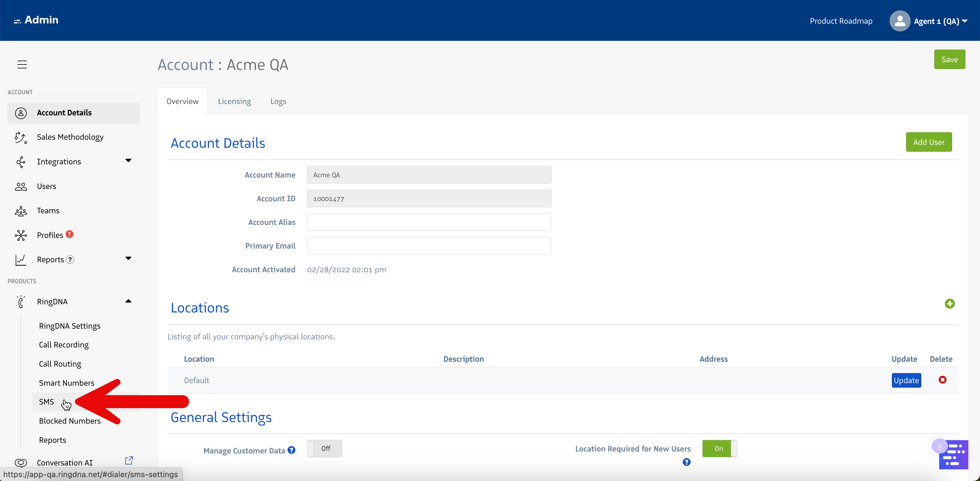Click into the Account Alias field
980x481 pixels.
click(429, 222)
